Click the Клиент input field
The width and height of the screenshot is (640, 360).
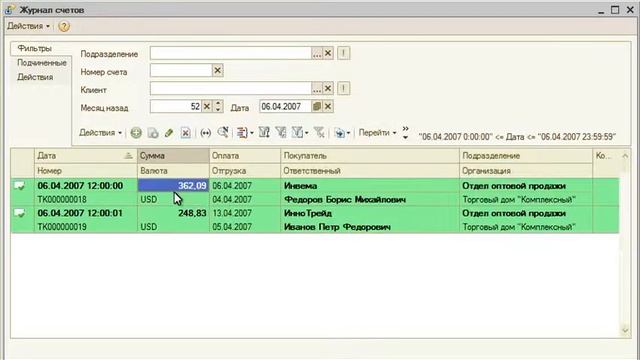click(x=231, y=89)
